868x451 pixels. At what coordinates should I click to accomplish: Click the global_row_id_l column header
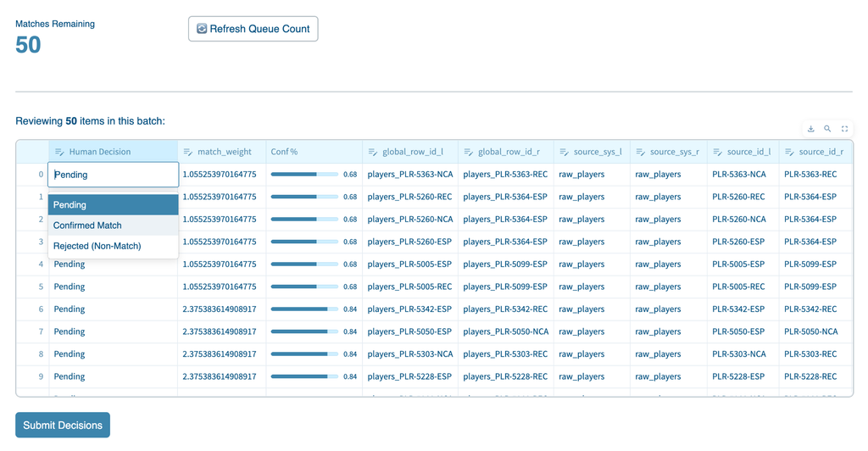point(410,152)
